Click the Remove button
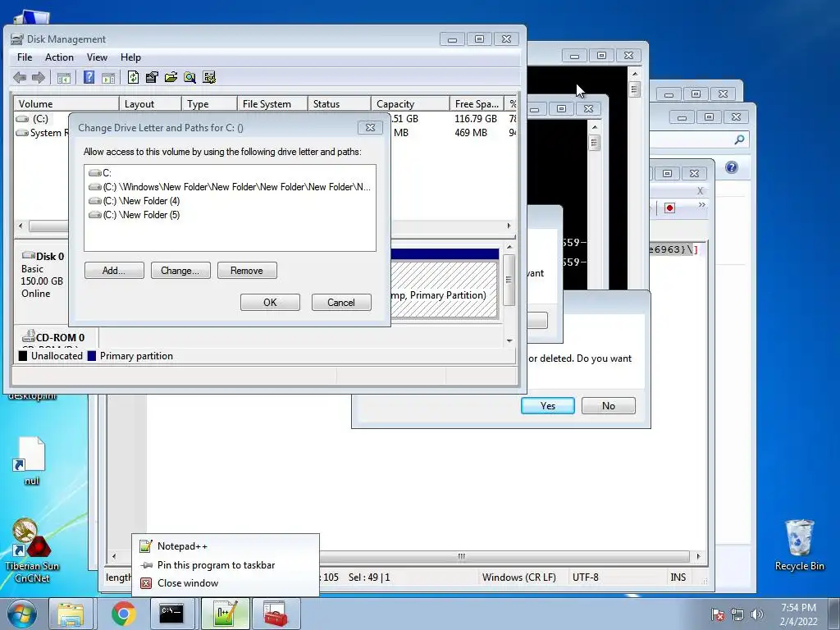Viewport: 840px width, 630px height. click(247, 271)
